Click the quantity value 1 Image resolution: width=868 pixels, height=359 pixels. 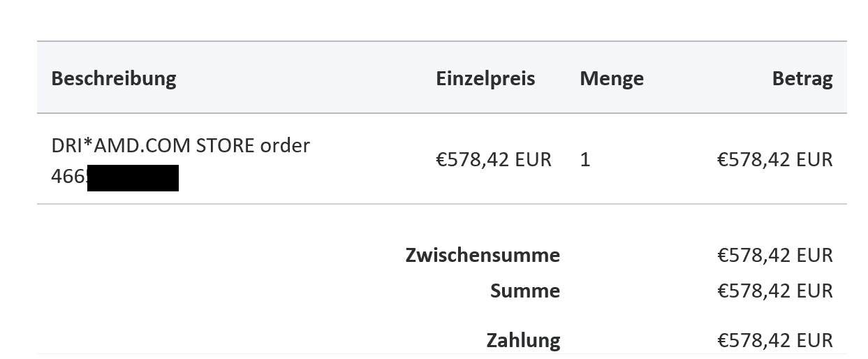tap(585, 160)
